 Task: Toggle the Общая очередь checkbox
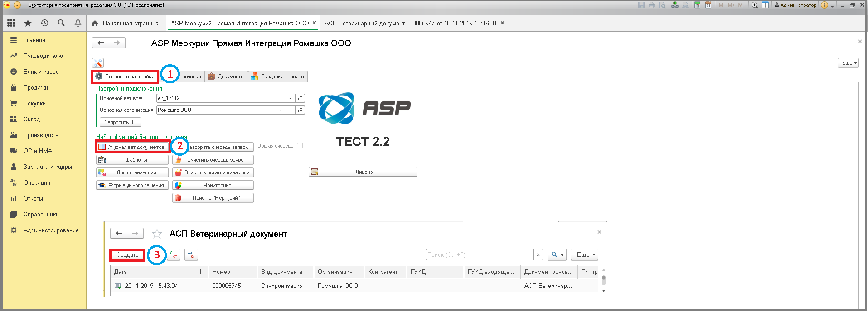coord(300,146)
